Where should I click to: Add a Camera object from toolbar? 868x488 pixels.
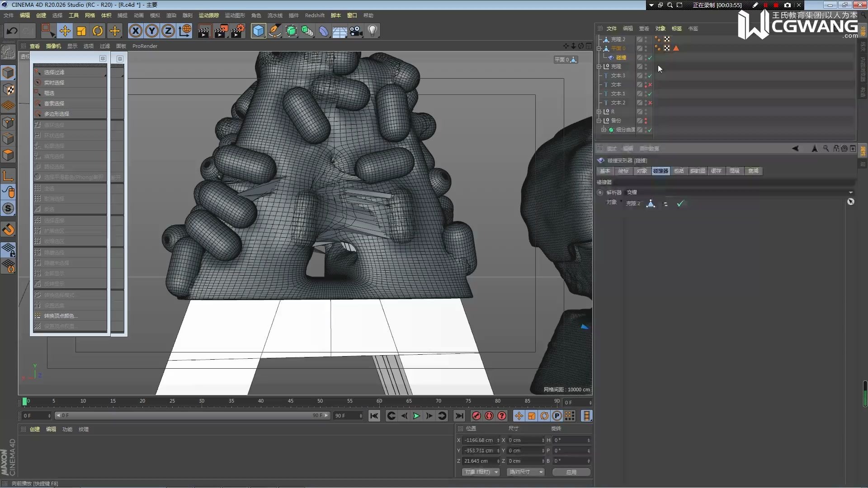tap(356, 31)
